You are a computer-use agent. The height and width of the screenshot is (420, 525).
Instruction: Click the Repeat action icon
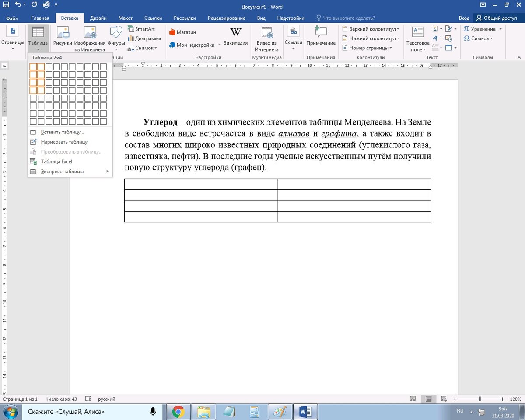pyautogui.click(x=34, y=5)
